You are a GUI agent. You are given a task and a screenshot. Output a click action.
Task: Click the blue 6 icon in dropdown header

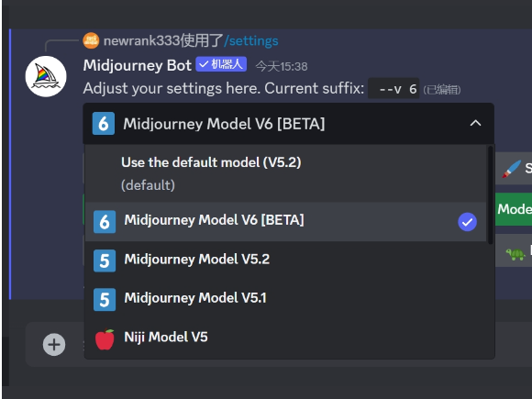(x=104, y=124)
